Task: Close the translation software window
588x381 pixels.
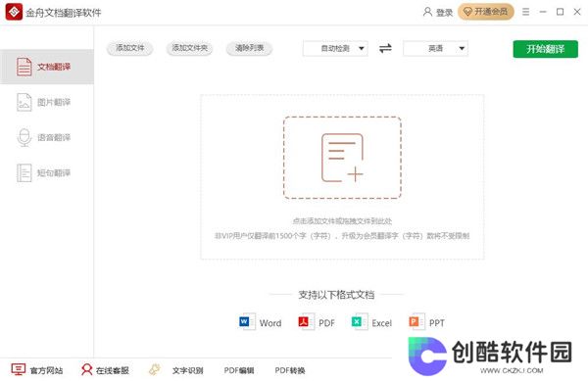Action: pos(577,12)
